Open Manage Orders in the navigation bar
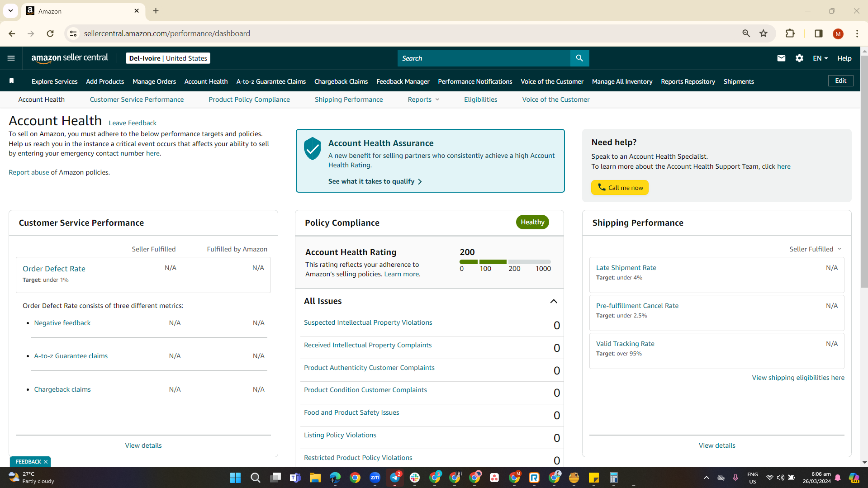Screen dimensions: 868x488 point(154,81)
